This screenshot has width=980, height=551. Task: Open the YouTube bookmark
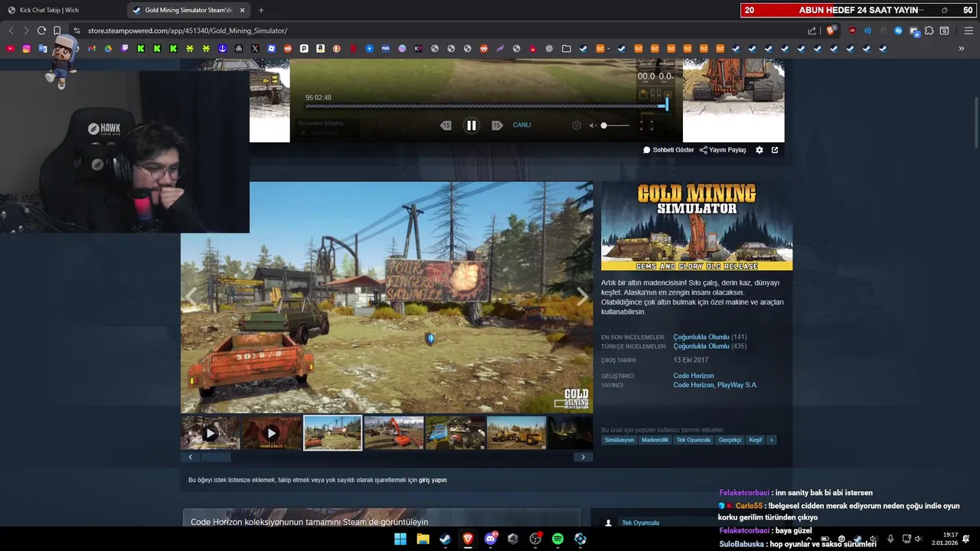10,48
